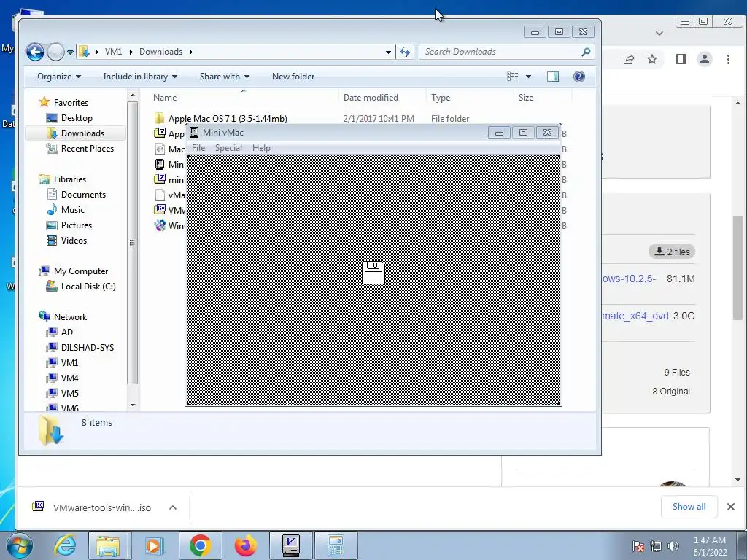
Task: Open the Organize dropdown menu
Action: [59, 76]
